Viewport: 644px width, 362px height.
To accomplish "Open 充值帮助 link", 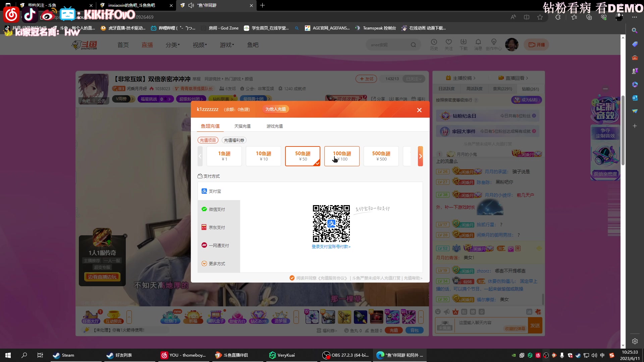I will [413, 278].
